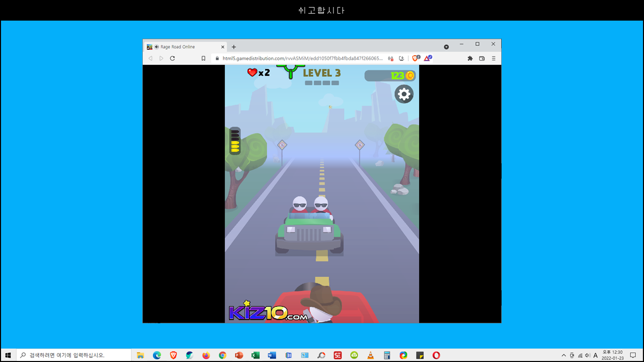This screenshot has height=362, width=644.
Task: Click the x2 lives counter
Action: pos(264,73)
